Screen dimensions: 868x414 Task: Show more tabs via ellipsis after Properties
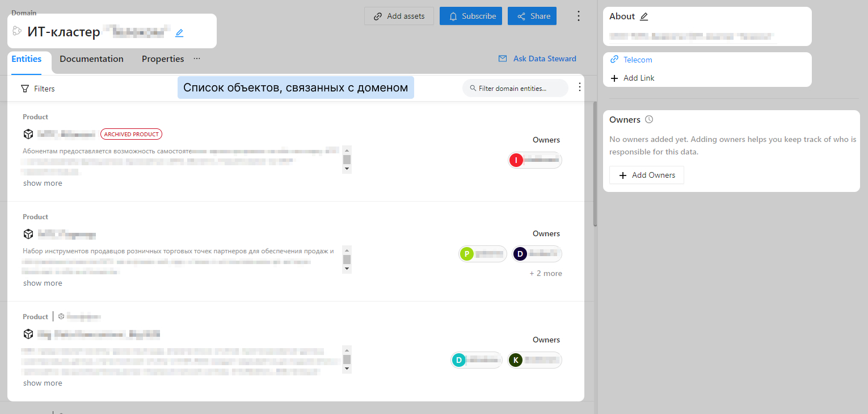tap(197, 58)
